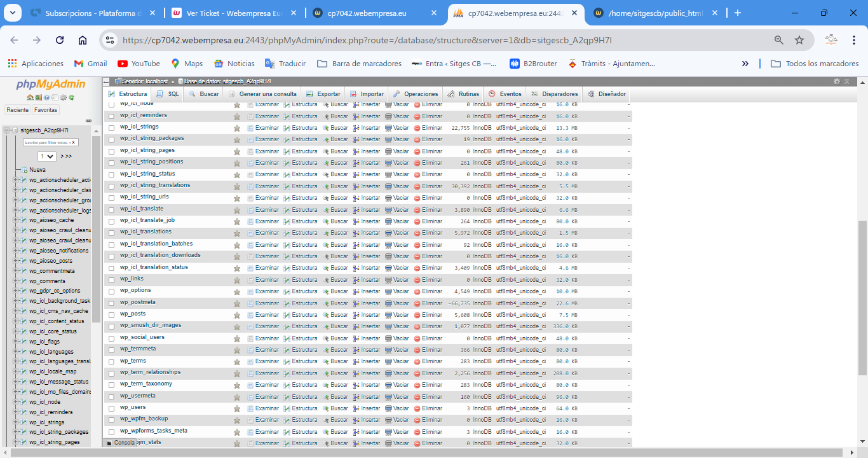Click Vaciar icon in wp_termmeta row

coord(388,350)
